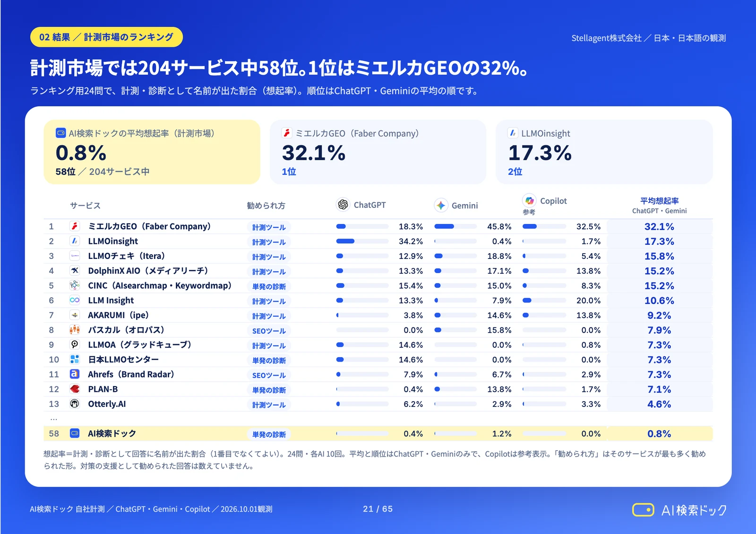Click the Gemini logo in the column header
The image size is (756, 534).
pos(441,205)
